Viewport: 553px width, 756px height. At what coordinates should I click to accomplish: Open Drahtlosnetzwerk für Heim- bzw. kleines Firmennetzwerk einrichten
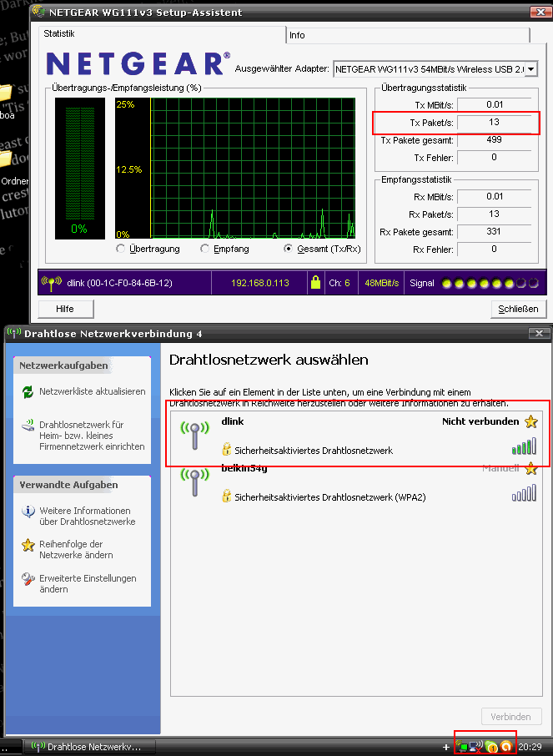click(92, 436)
